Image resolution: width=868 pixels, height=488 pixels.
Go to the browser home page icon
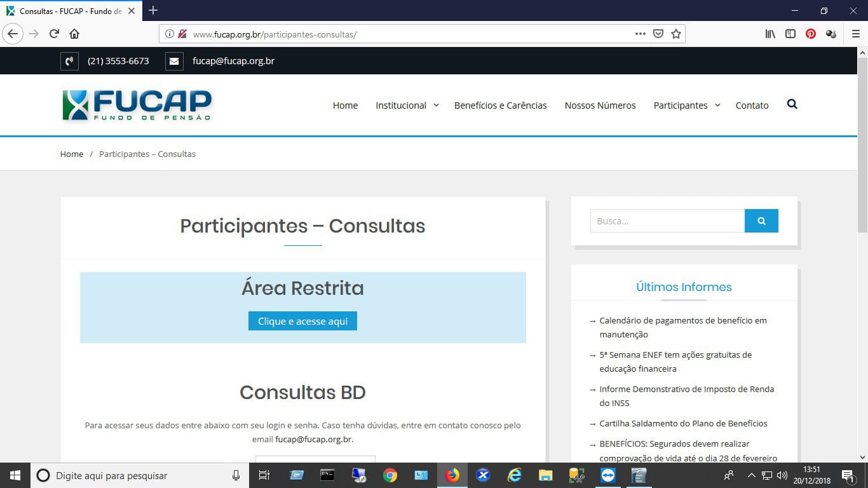(74, 34)
